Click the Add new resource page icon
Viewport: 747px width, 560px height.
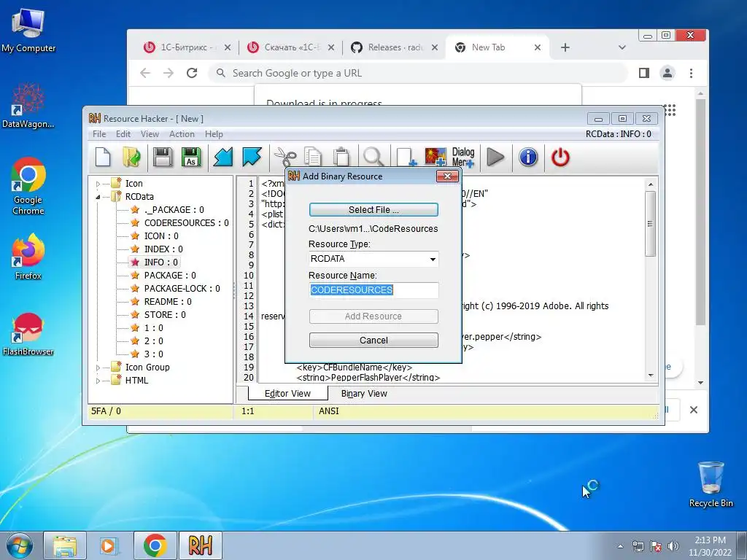coord(406,157)
